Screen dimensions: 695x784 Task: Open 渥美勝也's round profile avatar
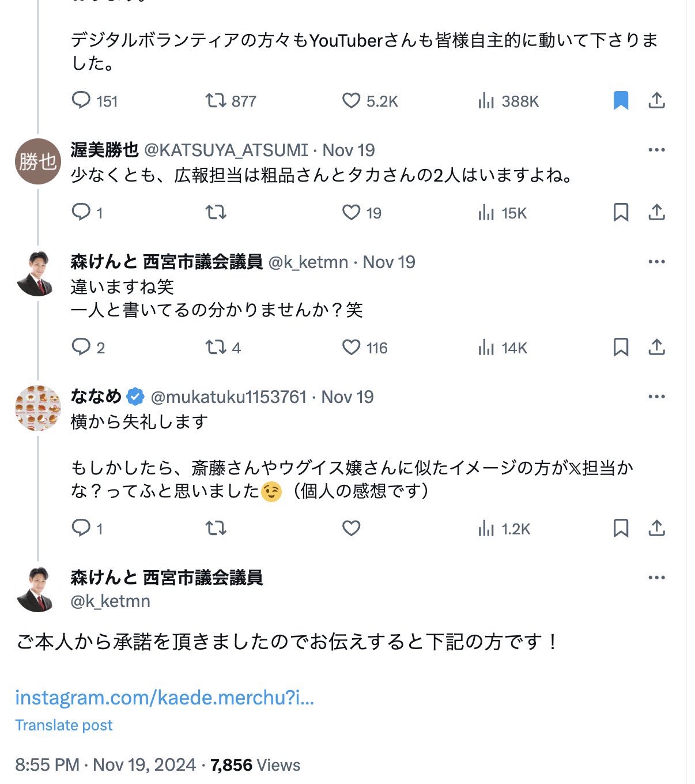(37, 161)
